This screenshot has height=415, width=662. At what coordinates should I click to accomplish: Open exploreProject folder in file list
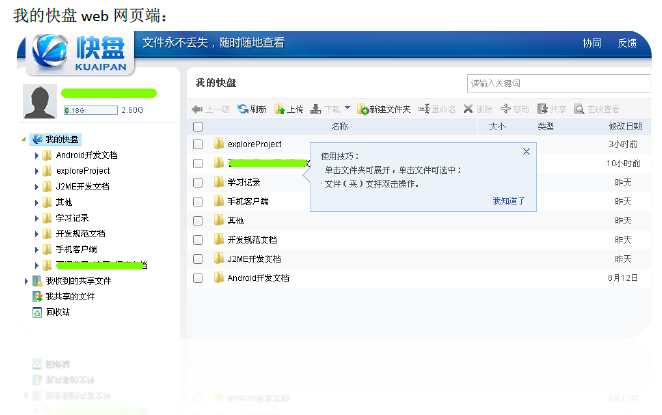[255, 144]
